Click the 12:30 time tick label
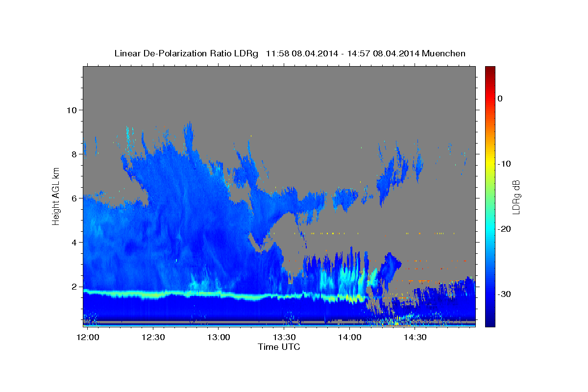The height and width of the screenshot is (392, 588). coord(152,337)
